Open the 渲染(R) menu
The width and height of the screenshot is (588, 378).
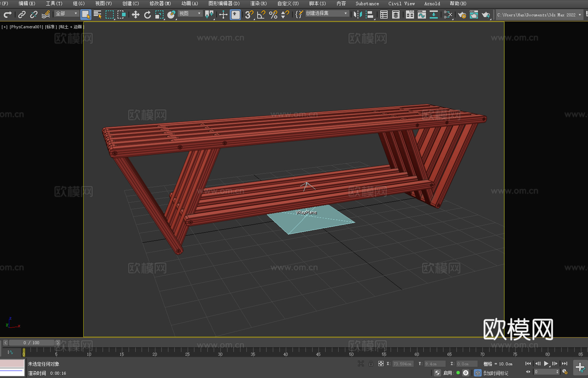(258, 3)
